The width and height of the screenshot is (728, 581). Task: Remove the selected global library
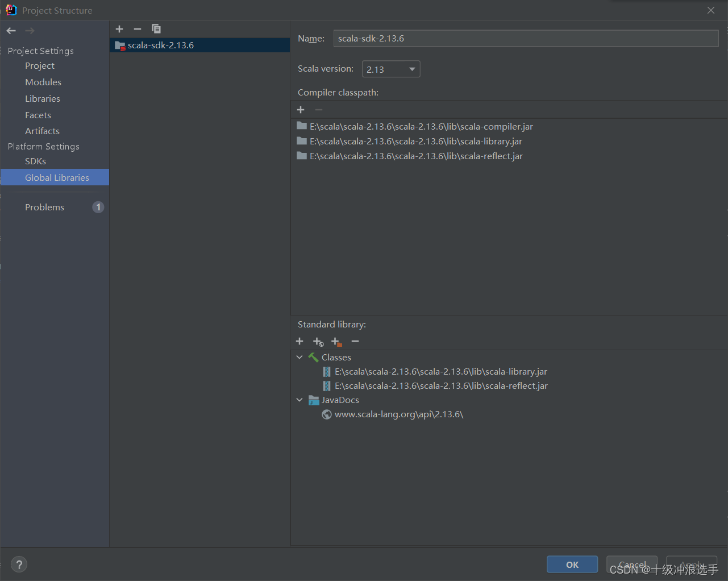tap(138, 29)
